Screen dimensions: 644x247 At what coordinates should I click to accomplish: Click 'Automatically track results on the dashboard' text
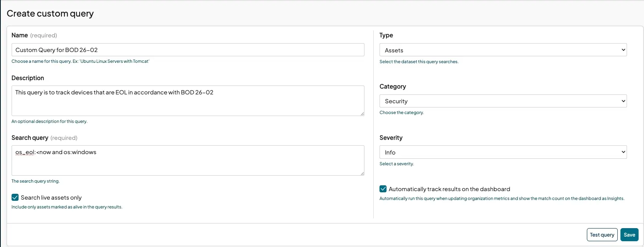[449, 189]
